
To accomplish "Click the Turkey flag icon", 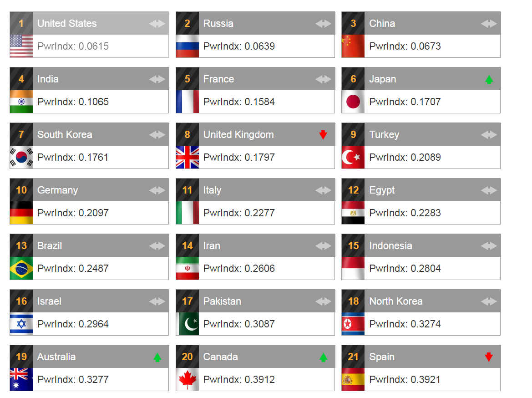I will point(353,157).
